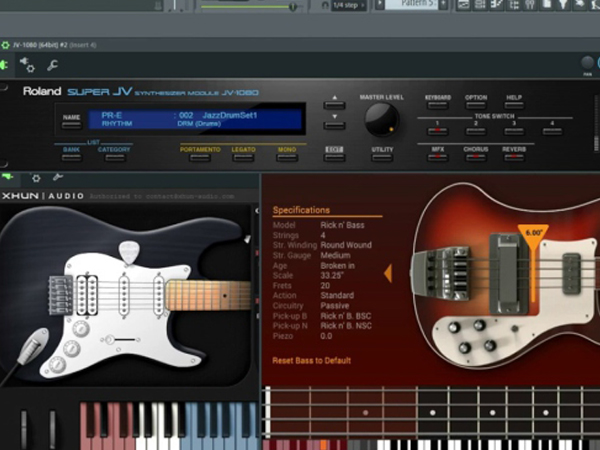Click the guitar's lowest tone knob
The image size is (600, 450).
[57, 364]
